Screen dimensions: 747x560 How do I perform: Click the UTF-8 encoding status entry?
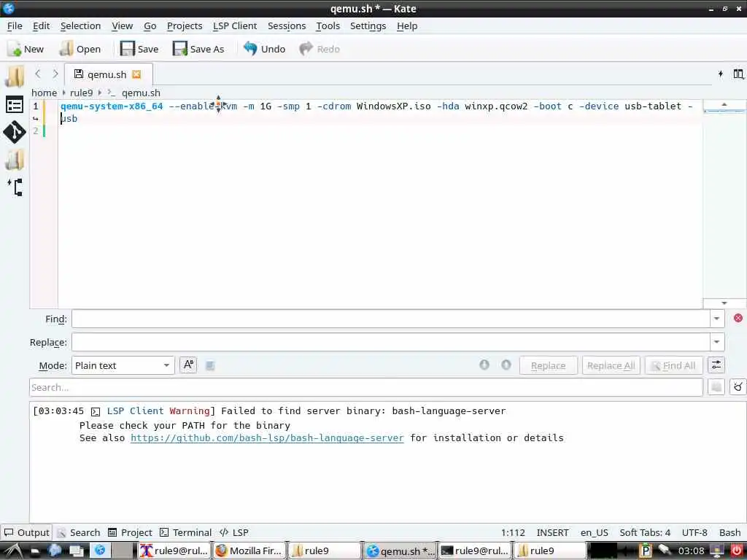click(694, 532)
